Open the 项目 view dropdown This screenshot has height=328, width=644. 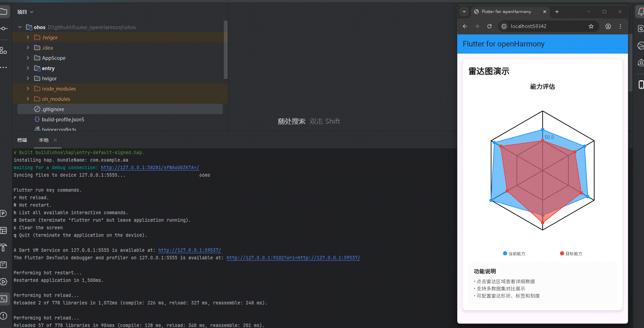point(26,12)
